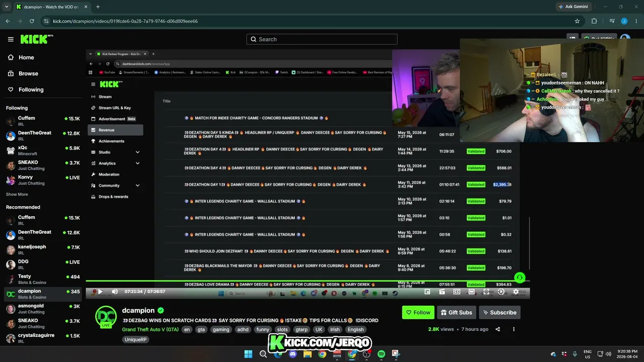This screenshot has height=362, width=644.
Task: Open File Explorer from the taskbar
Action: coord(307,354)
